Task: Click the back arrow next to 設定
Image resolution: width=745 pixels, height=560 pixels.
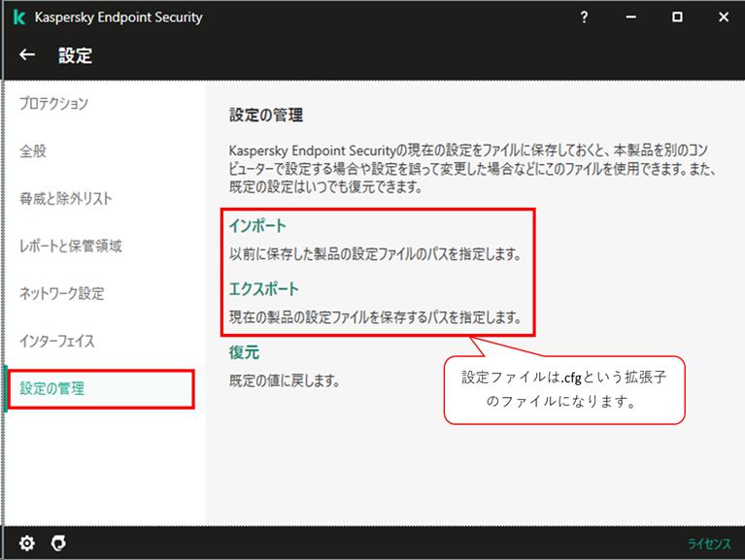Action: (27, 55)
